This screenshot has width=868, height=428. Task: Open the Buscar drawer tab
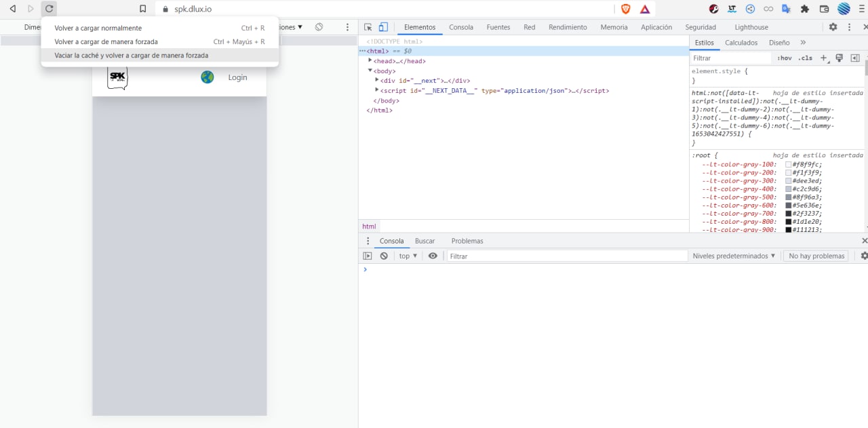tap(425, 241)
